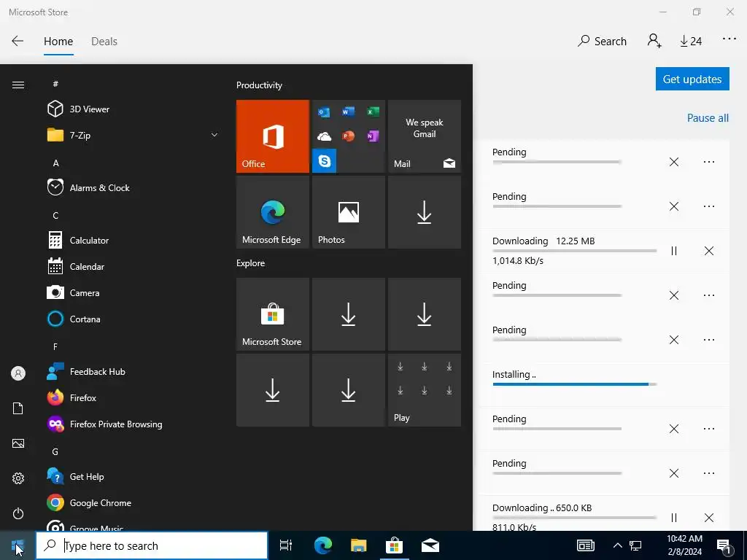Launch the Camera app

(133, 293)
